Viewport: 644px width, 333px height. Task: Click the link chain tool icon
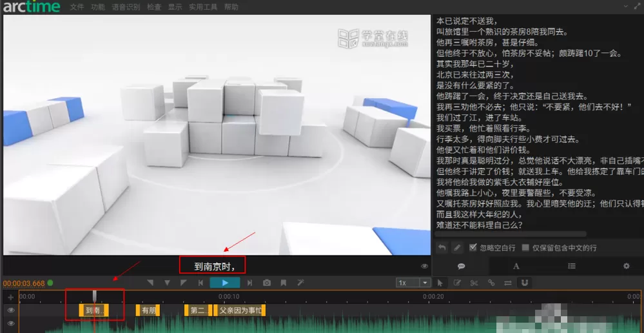coord(491,283)
